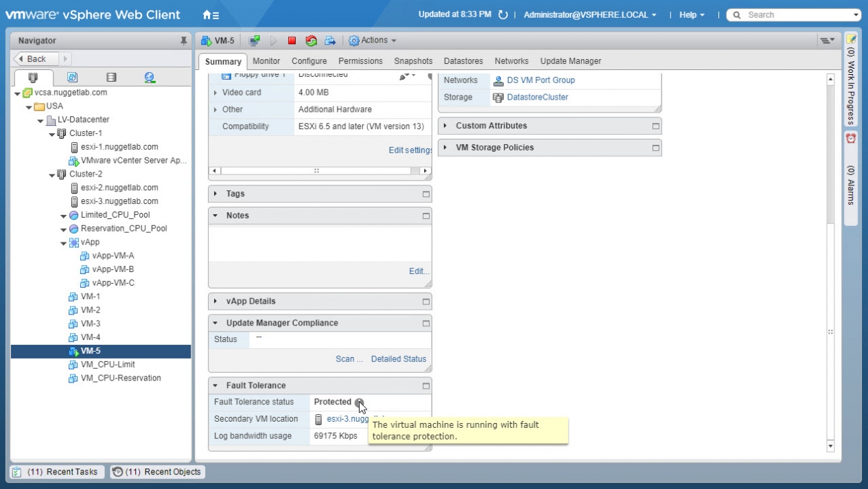868x489 pixels.
Task: Open the Administrator@VSPHERE.LOCAL user menu
Action: pyautogui.click(x=589, y=15)
